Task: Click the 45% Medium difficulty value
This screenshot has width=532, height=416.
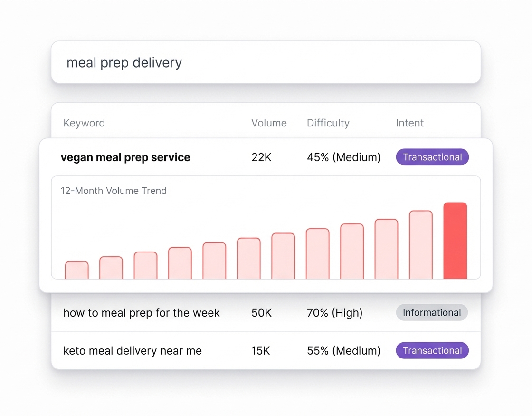Action: pyautogui.click(x=343, y=157)
